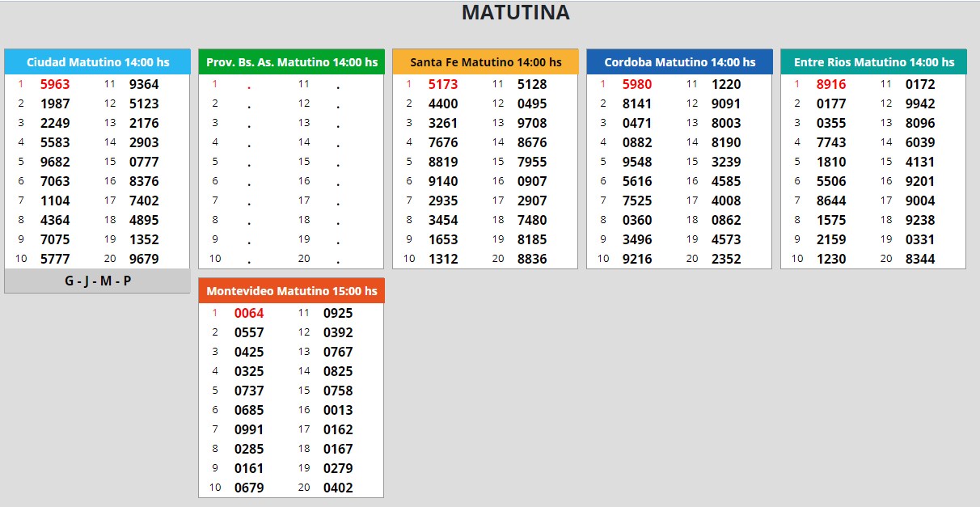Image resolution: width=980 pixels, height=507 pixels.
Task: Select Cordoba first prize number 5980
Action: [x=637, y=84]
